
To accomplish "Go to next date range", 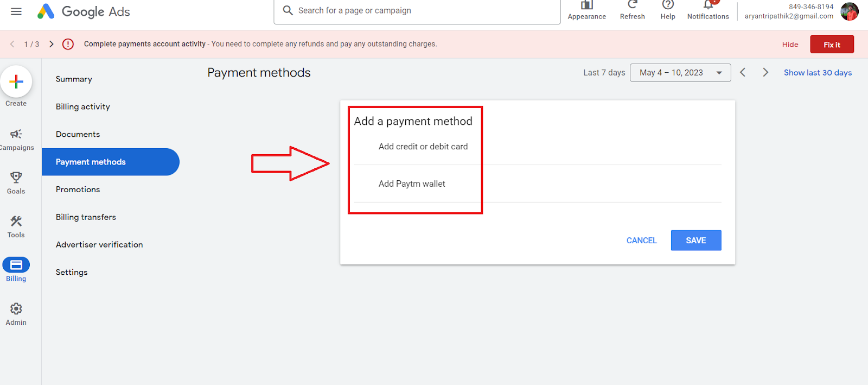I will (765, 73).
